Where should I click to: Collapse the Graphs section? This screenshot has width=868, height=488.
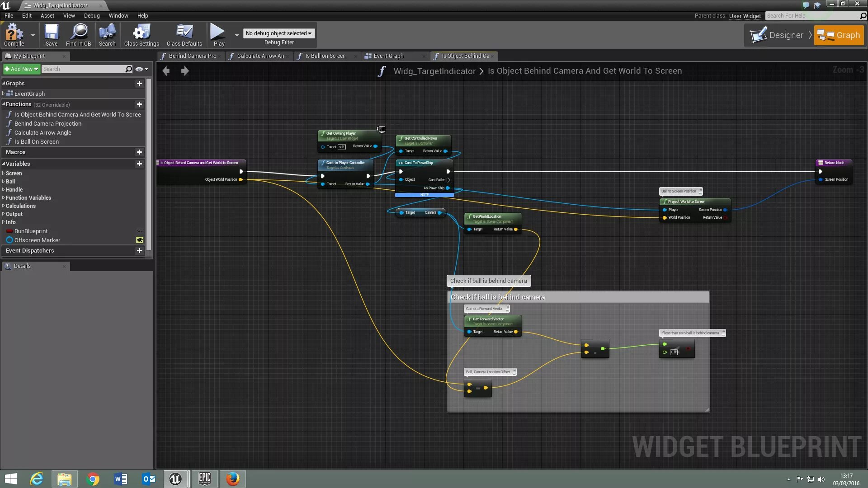coord(4,83)
